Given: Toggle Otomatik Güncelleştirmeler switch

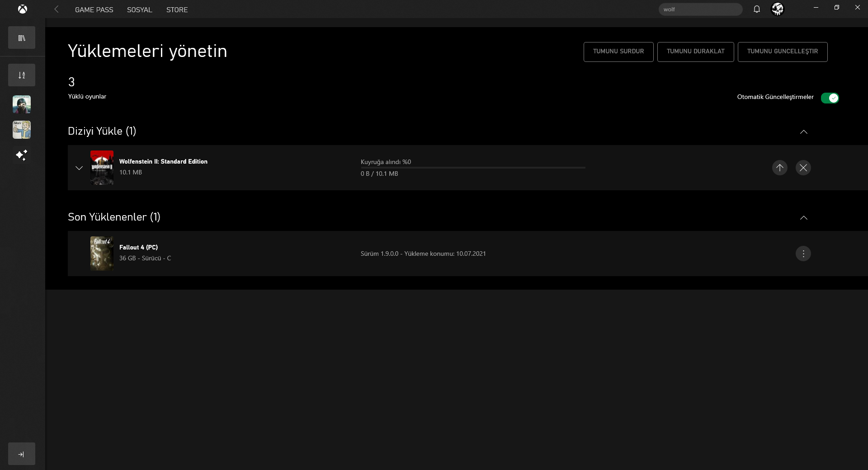Looking at the screenshot, I should pos(830,98).
